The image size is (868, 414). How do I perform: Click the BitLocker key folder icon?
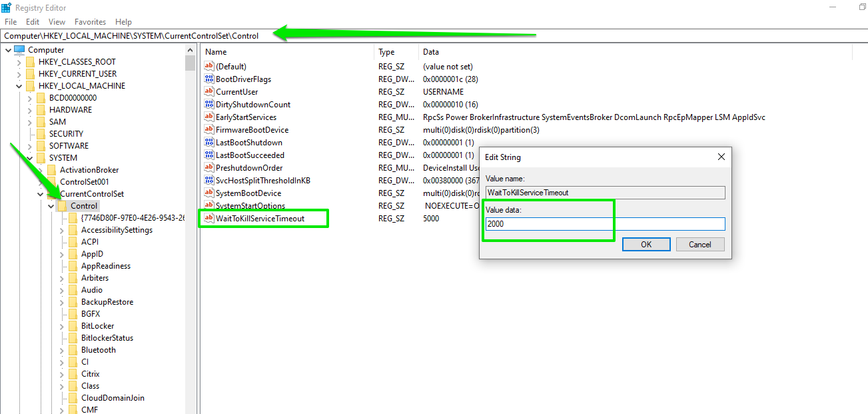point(73,326)
